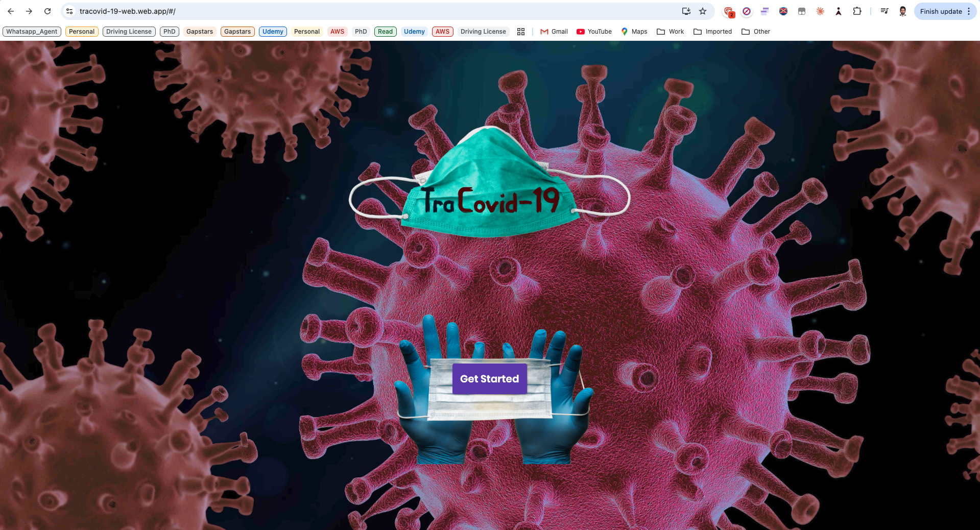Open the green Read tab group
Viewport: 980px width, 530px height.
coord(386,32)
